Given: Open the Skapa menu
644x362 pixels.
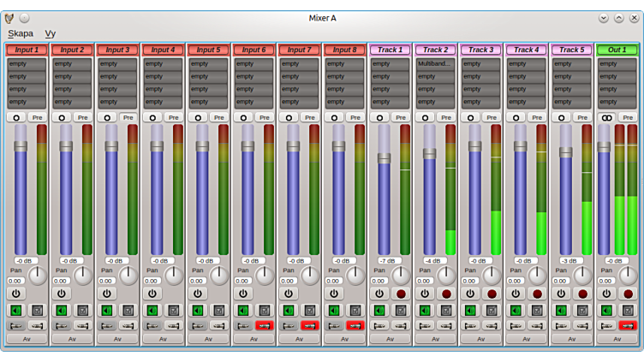Looking at the screenshot, I should (x=21, y=33).
